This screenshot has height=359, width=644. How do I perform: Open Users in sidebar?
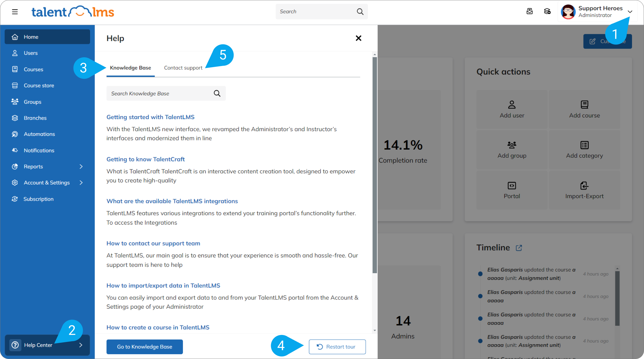tap(47, 53)
